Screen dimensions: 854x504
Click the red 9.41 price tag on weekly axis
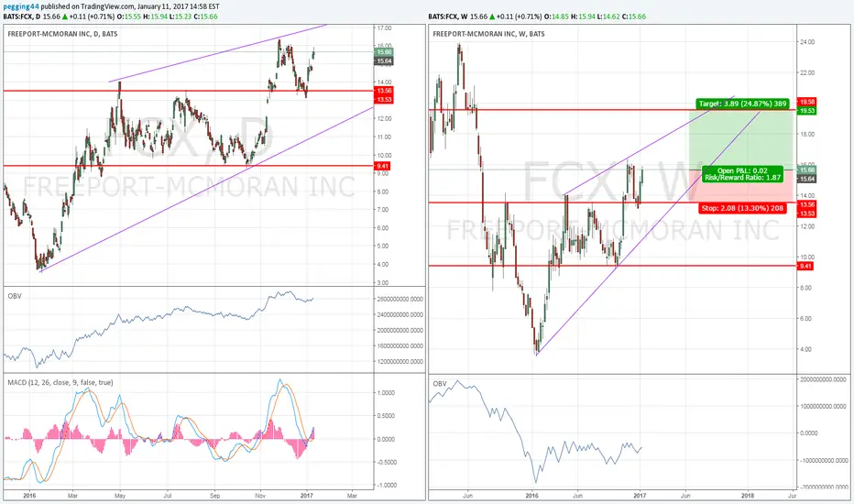805,266
